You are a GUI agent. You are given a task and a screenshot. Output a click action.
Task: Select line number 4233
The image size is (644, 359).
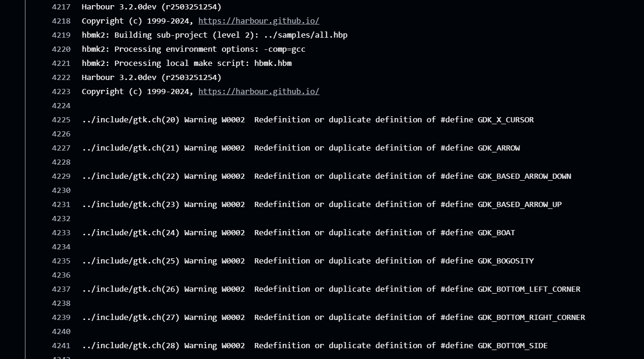pyautogui.click(x=61, y=233)
